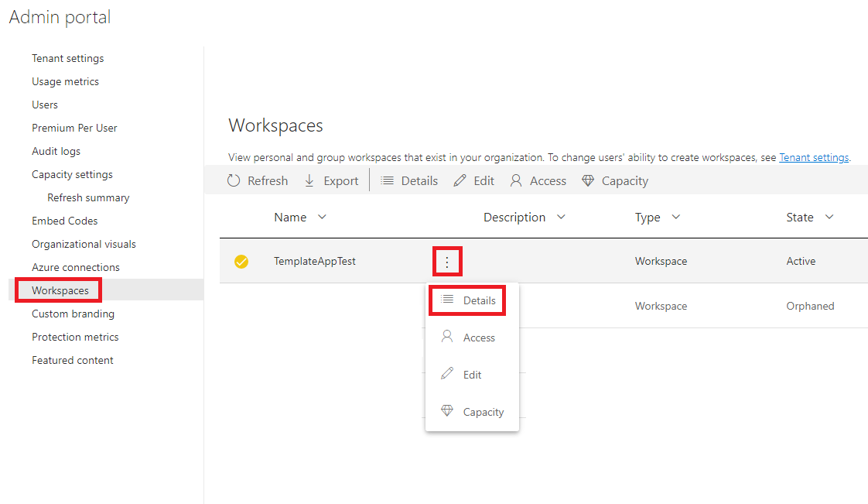Viewport: 868px width, 504px height.
Task: Expand the Description column header dropdown
Action: tap(562, 217)
